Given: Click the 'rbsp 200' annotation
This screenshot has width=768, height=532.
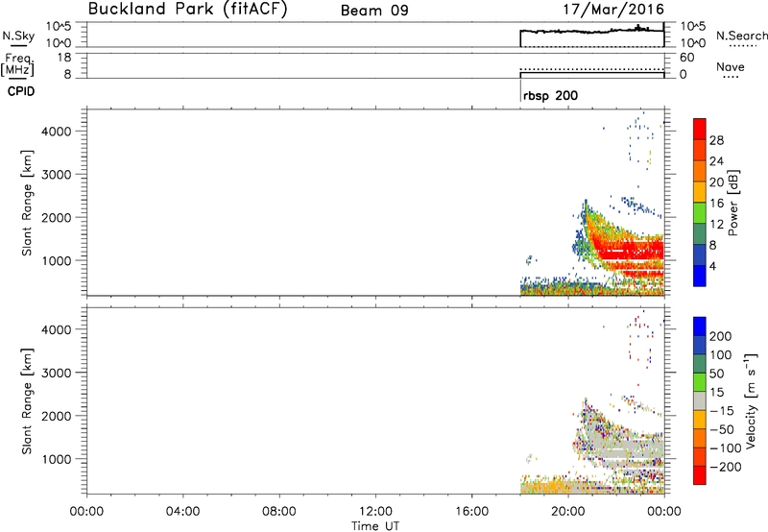Looking at the screenshot, I should click(550, 95).
